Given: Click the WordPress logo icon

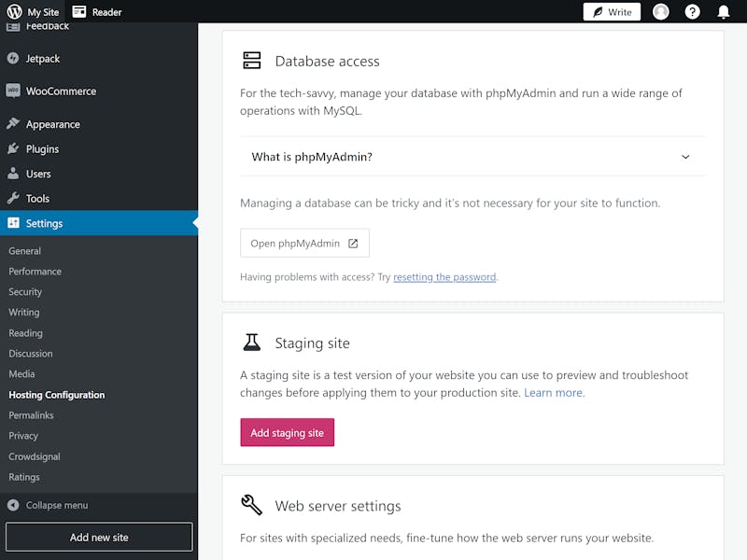Looking at the screenshot, I should click(x=14, y=11).
